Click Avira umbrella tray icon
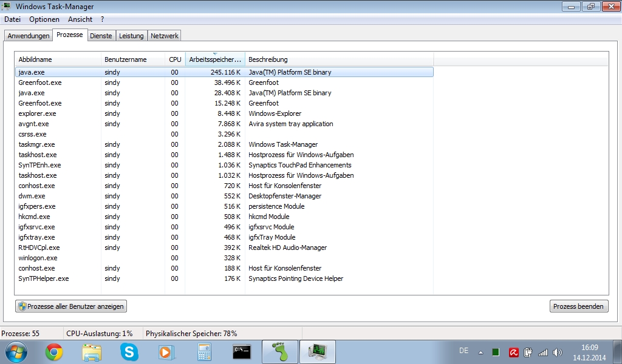This screenshot has width=622, height=364. (514, 352)
